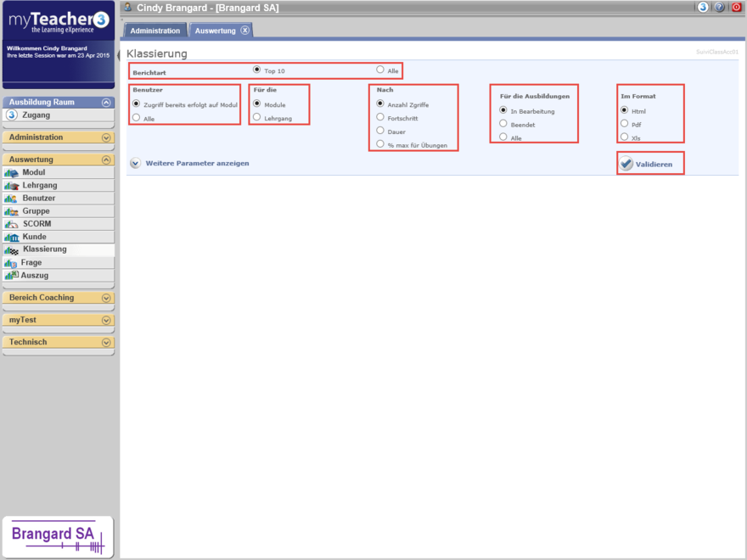Expand the myTest sidebar section
The height and width of the screenshot is (560, 747).
pos(106,321)
